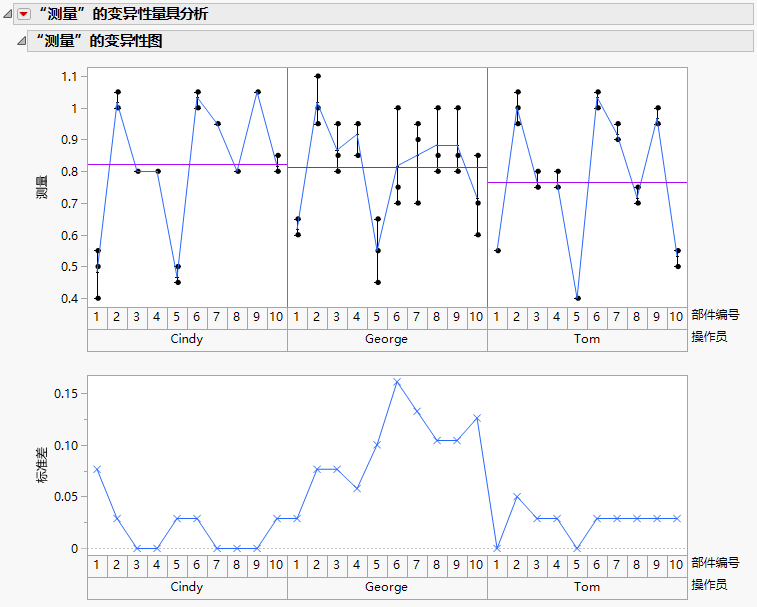Click part number 2 under George in top chart
757x607 pixels.
(317, 317)
